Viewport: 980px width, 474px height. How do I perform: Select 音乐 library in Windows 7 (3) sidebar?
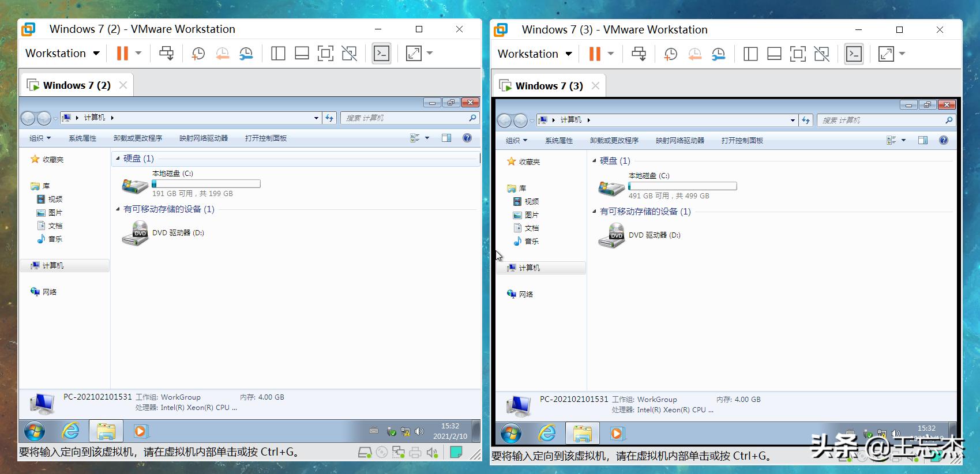(x=526, y=241)
